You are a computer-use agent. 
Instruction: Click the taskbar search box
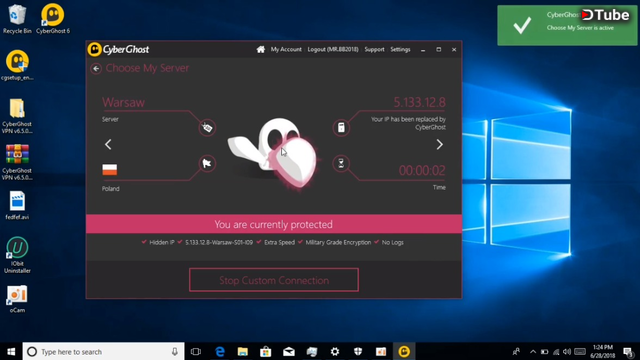coord(103,351)
